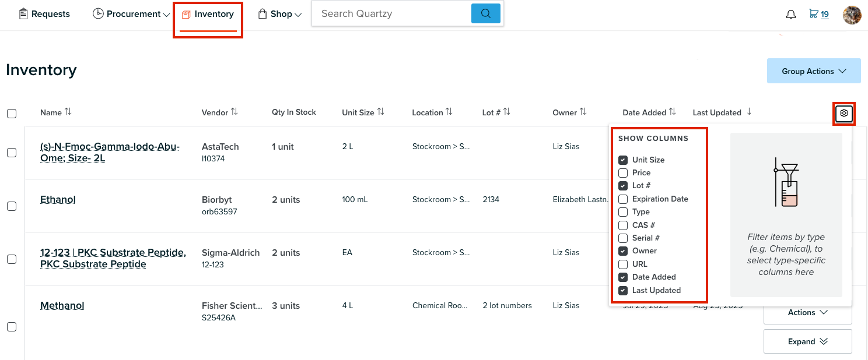Uncheck the Lot # column checkbox
Viewport: 868px width, 360px height.
[x=623, y=186]
